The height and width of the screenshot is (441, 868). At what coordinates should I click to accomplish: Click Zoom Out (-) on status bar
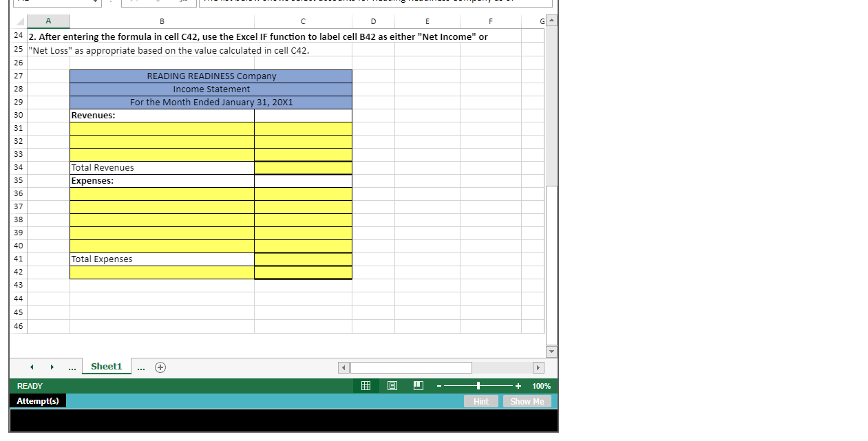point(438,386)
